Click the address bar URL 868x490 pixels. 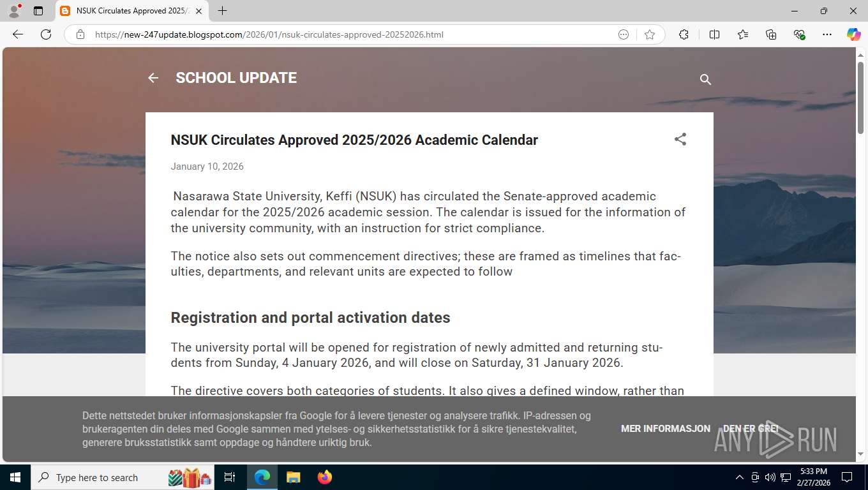tap(269, 34)
